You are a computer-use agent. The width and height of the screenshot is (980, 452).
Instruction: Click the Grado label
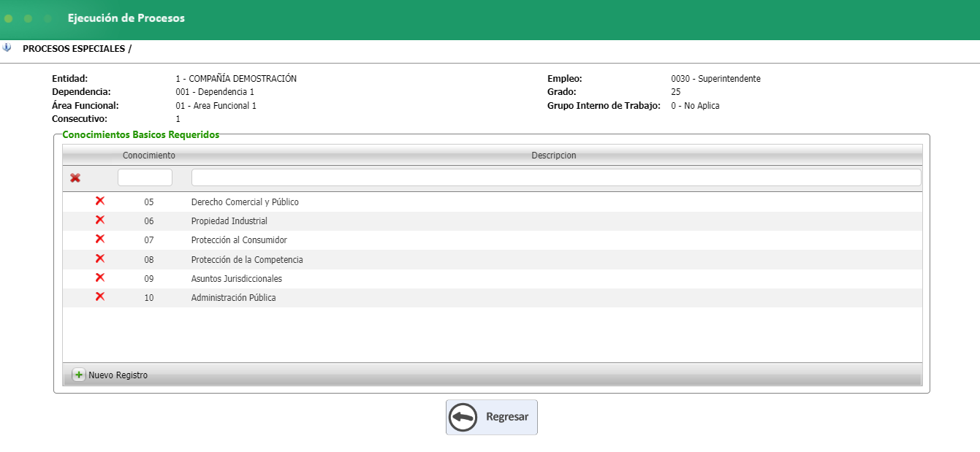coord(562,92)
